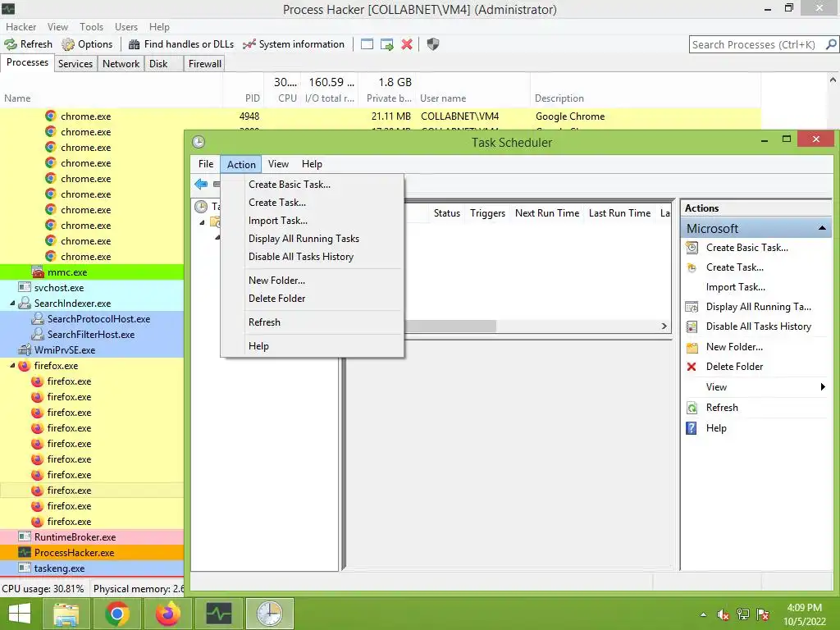
Task: Click red X terminate window icon
Action: pos(407,44)
